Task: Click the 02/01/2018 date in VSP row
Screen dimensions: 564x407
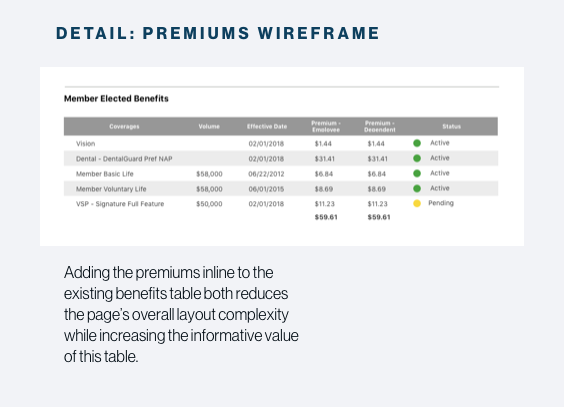Action: [x=266, y=204]
